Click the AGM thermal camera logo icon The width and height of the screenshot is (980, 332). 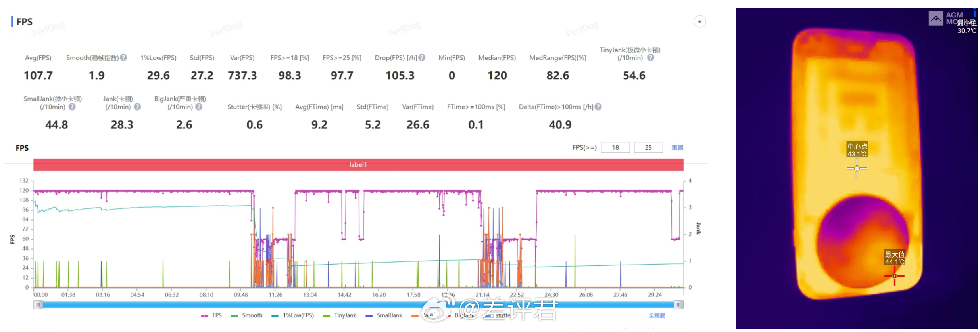(936, 18)
